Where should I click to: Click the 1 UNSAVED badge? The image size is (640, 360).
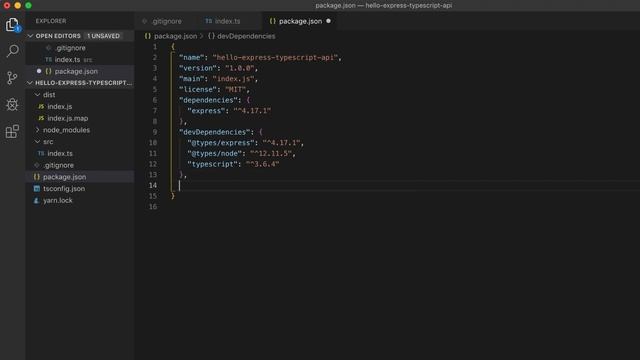point(103,36)
